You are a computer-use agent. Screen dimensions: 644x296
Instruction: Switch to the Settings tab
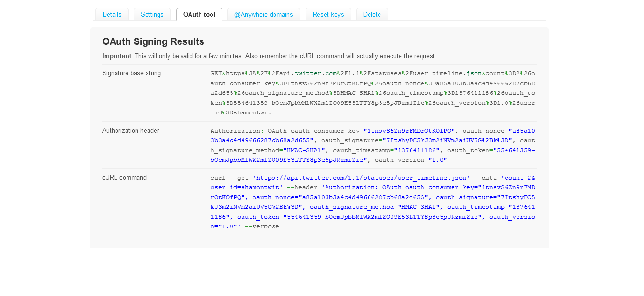(x=152, y=14)
